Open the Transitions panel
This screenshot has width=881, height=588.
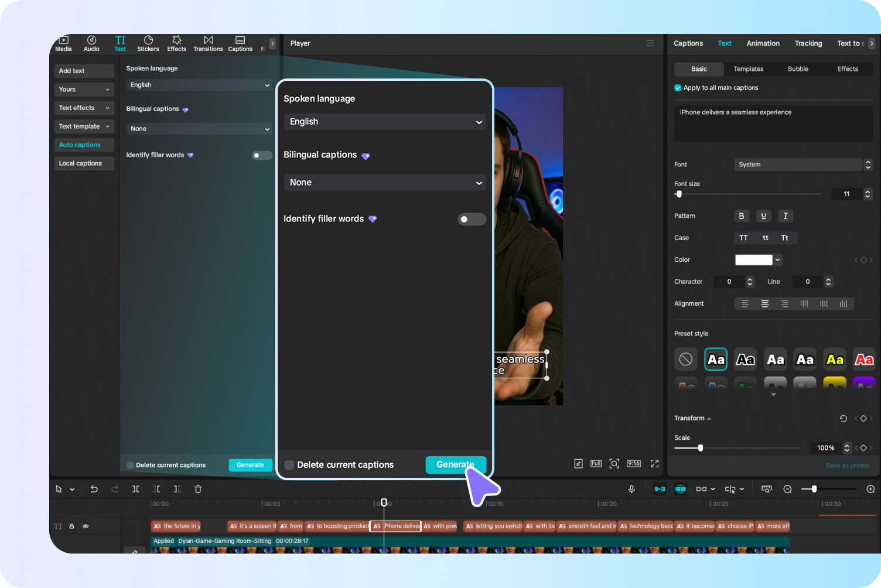(x=208, y=43)
